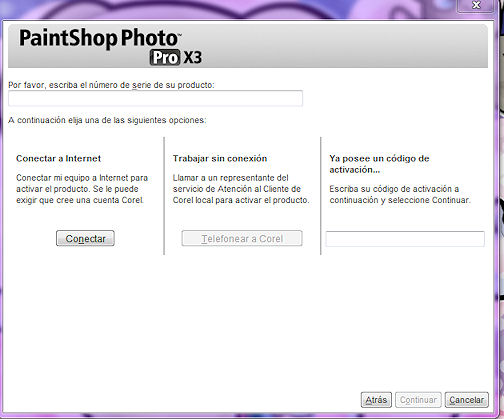Click the PaintShop Photo logo text

pos(99,38)
